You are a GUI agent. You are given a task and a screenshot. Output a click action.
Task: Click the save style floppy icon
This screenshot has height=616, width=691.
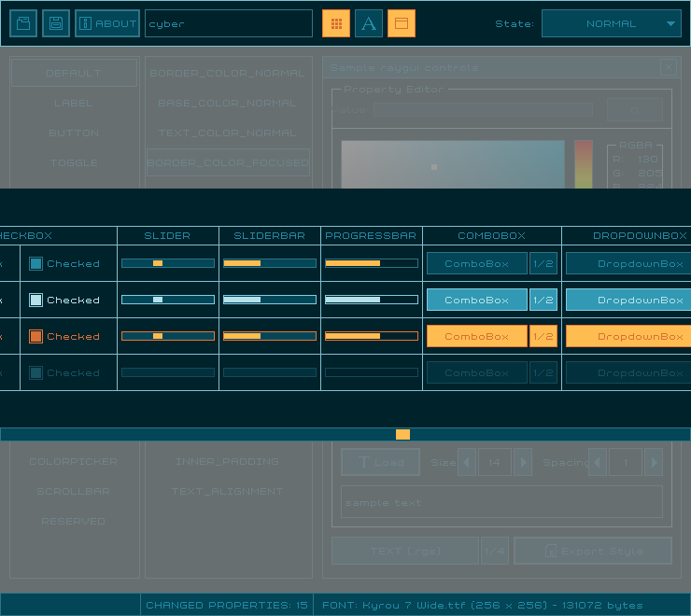pos(56,23)
